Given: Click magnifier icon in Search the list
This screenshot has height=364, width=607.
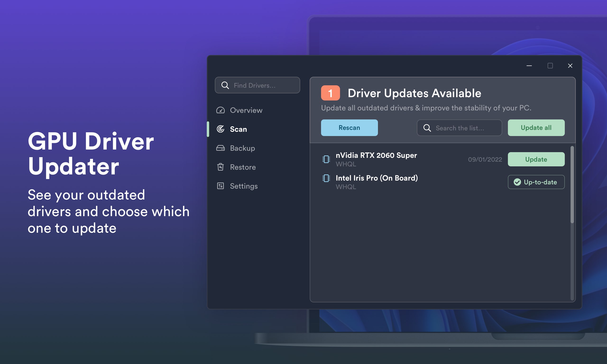Looking at the screenshot, I should (427, 128).
